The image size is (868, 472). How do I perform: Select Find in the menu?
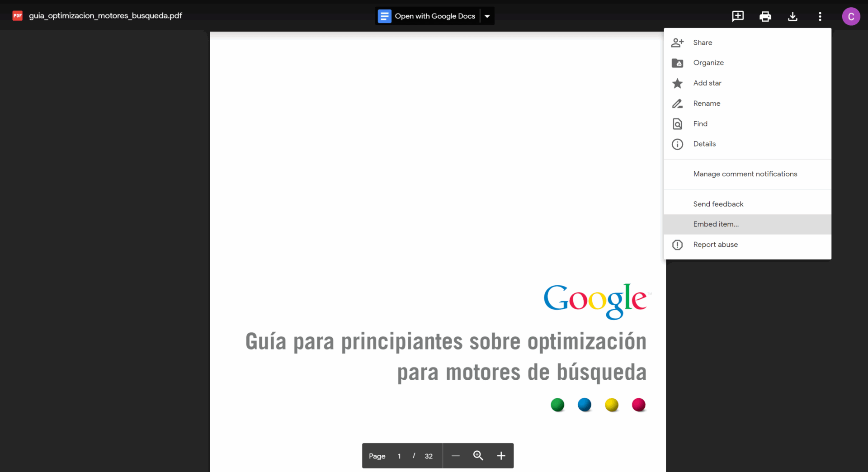[x=747, y=124]
